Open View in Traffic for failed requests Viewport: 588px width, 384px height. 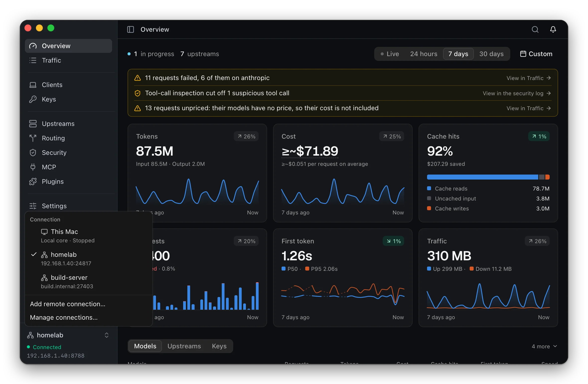click(x=528, y=78)
